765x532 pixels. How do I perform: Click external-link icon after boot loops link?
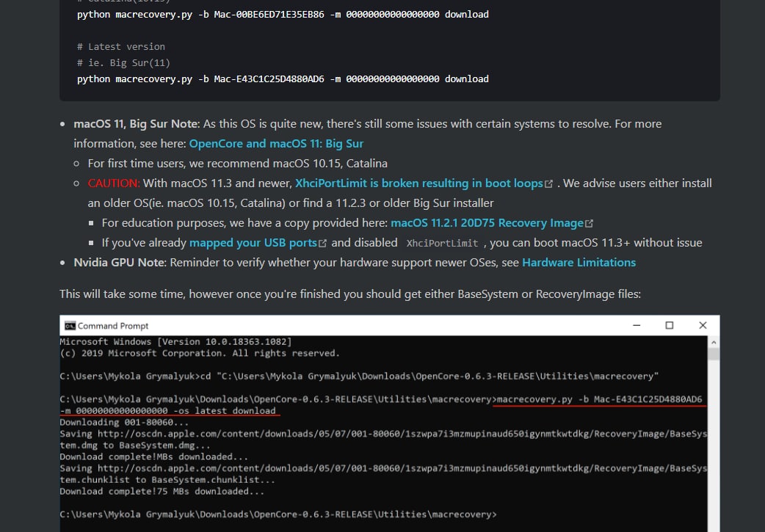pyautogui.click(x=549, y=184)
